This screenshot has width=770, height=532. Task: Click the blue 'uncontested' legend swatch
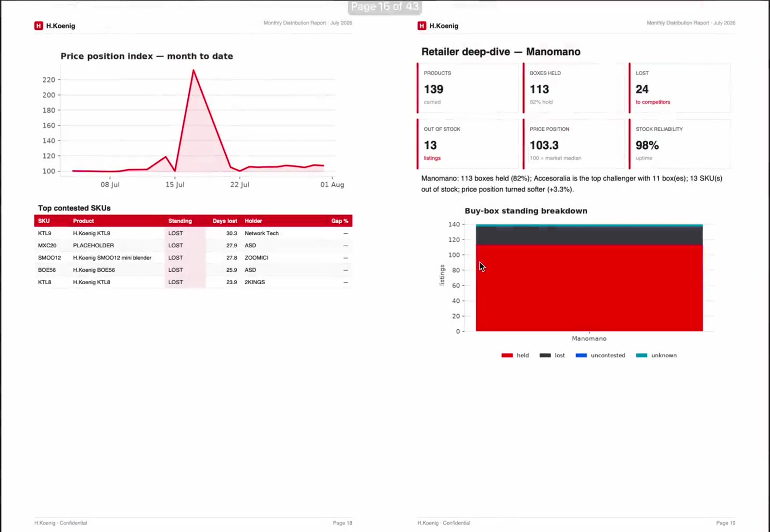[x=581, y=355]
